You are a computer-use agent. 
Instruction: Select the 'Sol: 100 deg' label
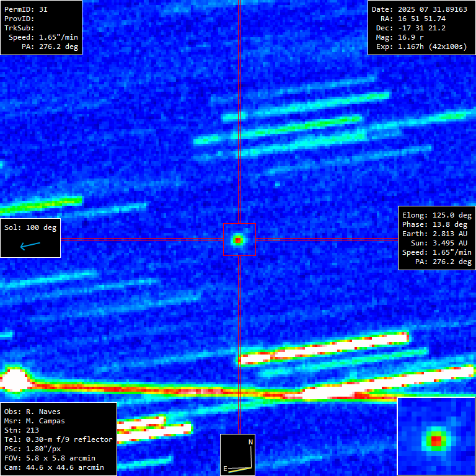[x=30, y=227]
